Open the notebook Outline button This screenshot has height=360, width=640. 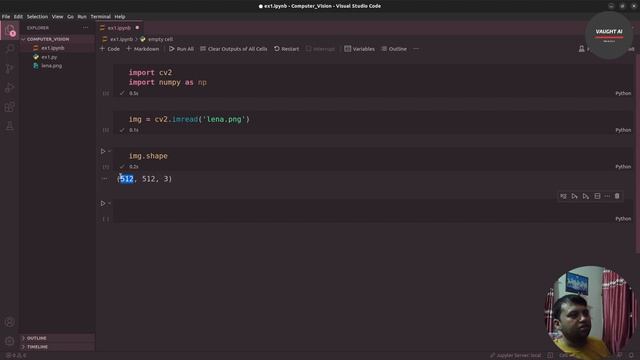tap(394, 49)
